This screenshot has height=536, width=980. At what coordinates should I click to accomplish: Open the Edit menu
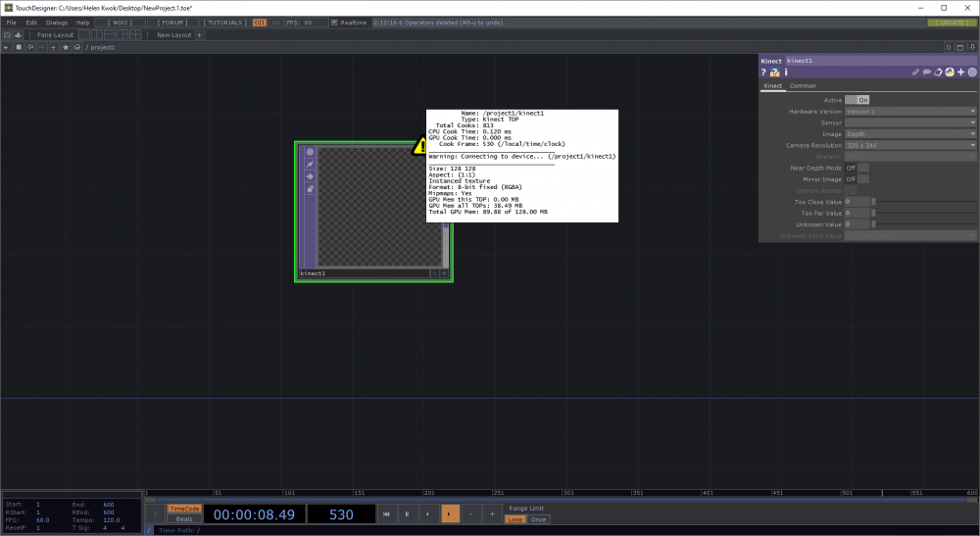pyautogui.click(x=31, y=23)
